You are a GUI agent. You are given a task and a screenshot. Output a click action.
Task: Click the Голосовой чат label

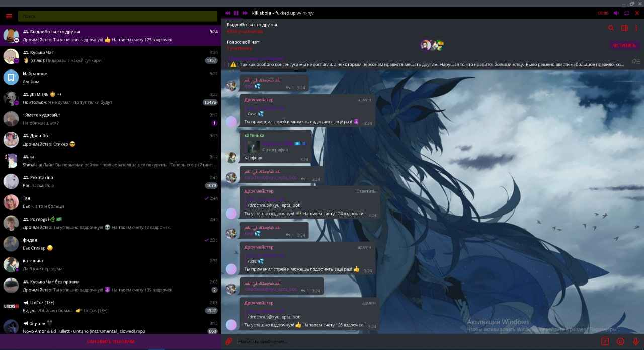click(x=243, y=42)
